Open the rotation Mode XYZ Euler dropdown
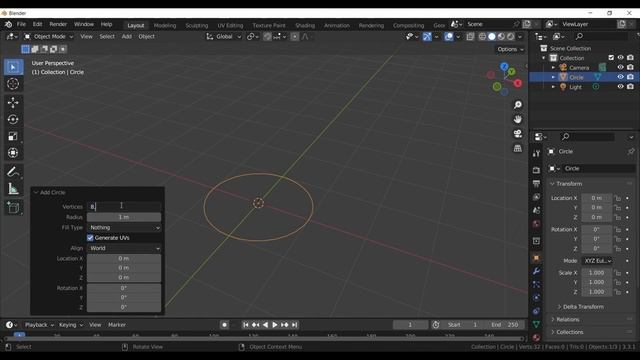This screenshot has height=360, width=640. [597, 261]
